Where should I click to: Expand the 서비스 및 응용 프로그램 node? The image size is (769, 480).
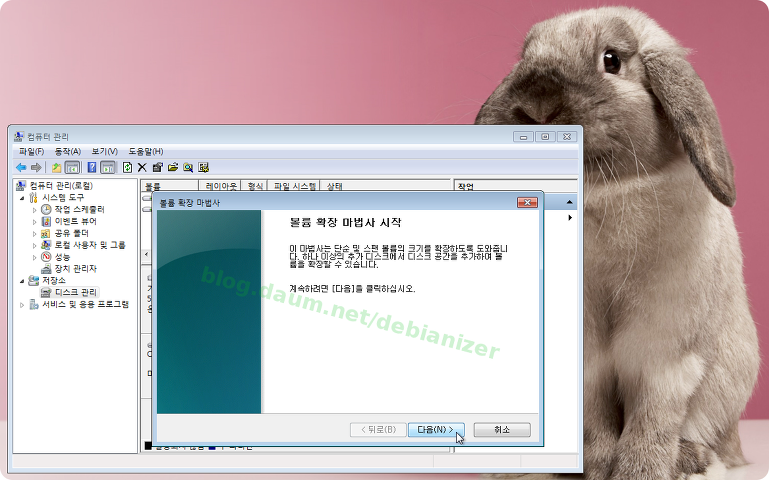[22, 305]
